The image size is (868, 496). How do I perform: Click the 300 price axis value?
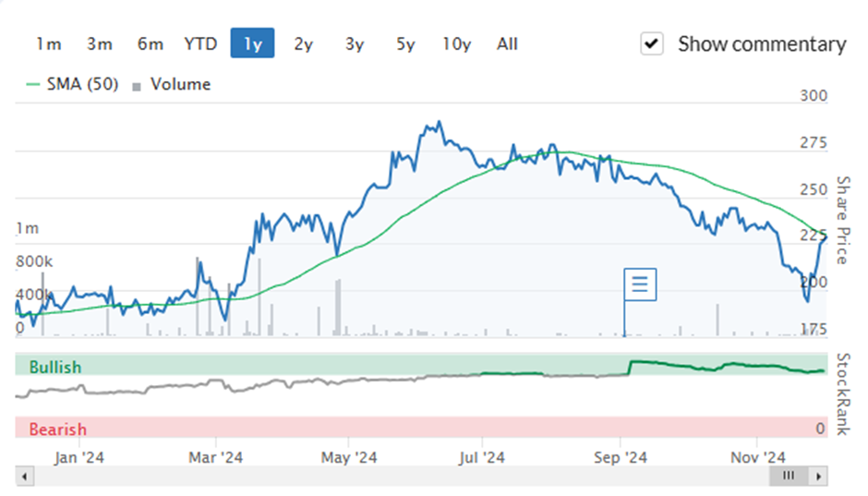tap(814, 96)
